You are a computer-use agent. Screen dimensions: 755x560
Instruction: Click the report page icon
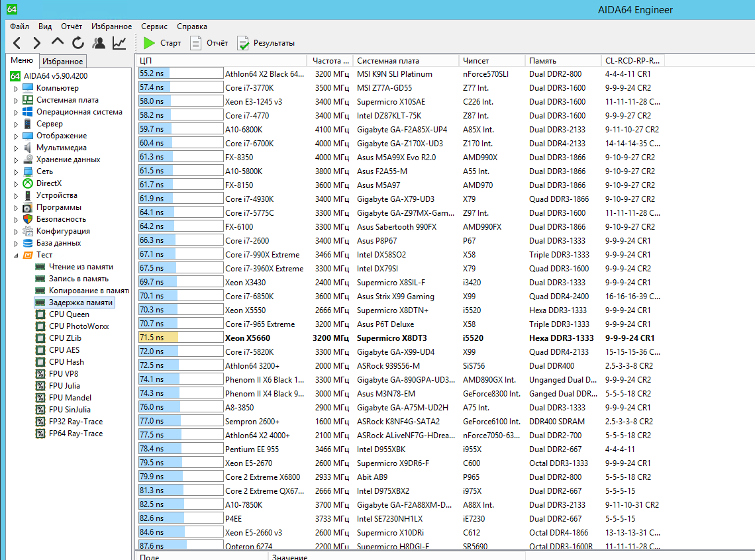pyautogui.click(x=195, y=43)
